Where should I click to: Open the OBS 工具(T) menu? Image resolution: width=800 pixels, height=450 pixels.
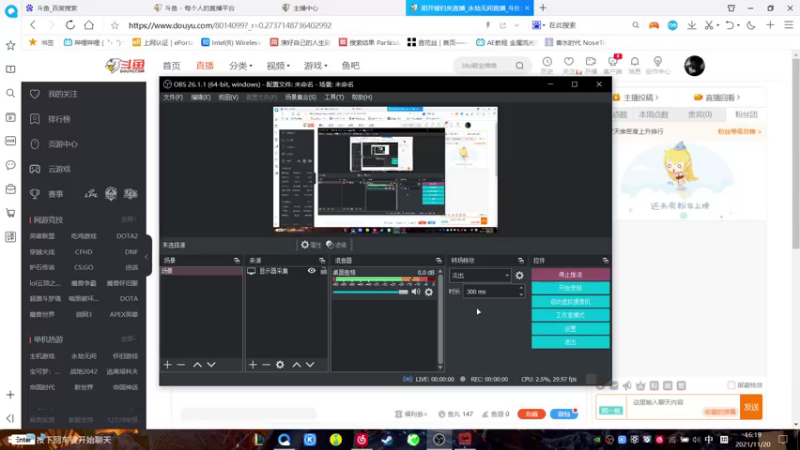click(334, 97)
